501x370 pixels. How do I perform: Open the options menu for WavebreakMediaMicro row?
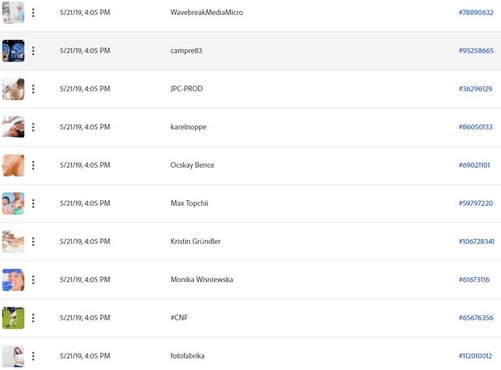(33, 13)
